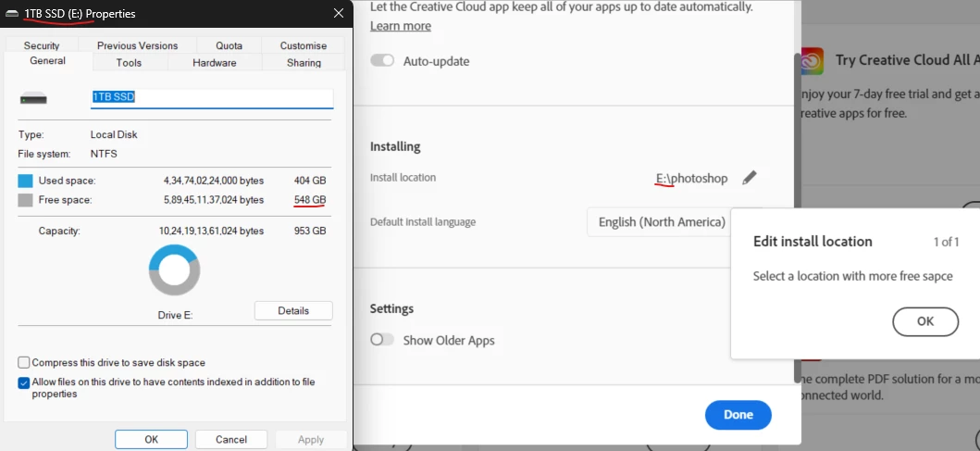The width and height of the screenshot is (980, 451).
Task: Toggle the Auto-update switch
Action: [382, 61]
